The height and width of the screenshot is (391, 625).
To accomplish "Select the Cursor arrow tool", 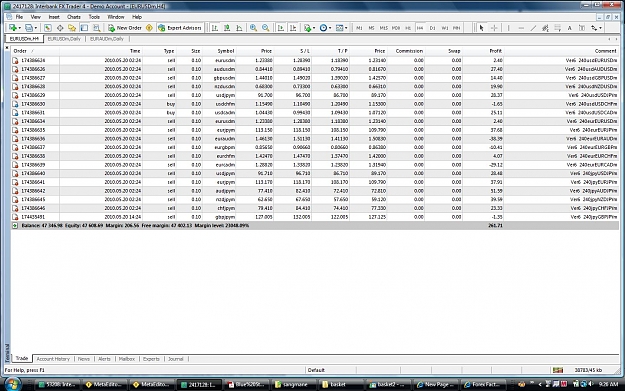I will [x=481, y=28].
